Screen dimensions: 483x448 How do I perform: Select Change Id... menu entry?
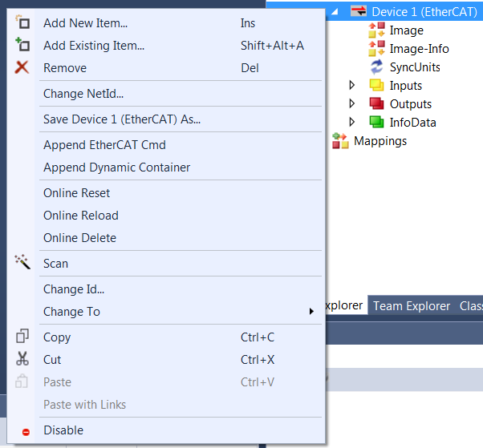[165, 289]
